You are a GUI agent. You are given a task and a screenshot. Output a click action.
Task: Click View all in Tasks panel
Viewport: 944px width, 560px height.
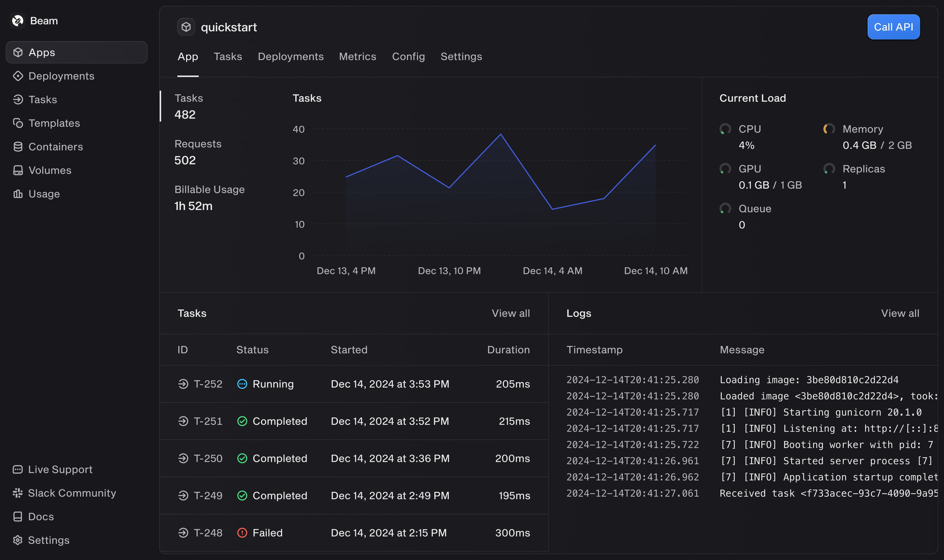(x=511, y=313)
